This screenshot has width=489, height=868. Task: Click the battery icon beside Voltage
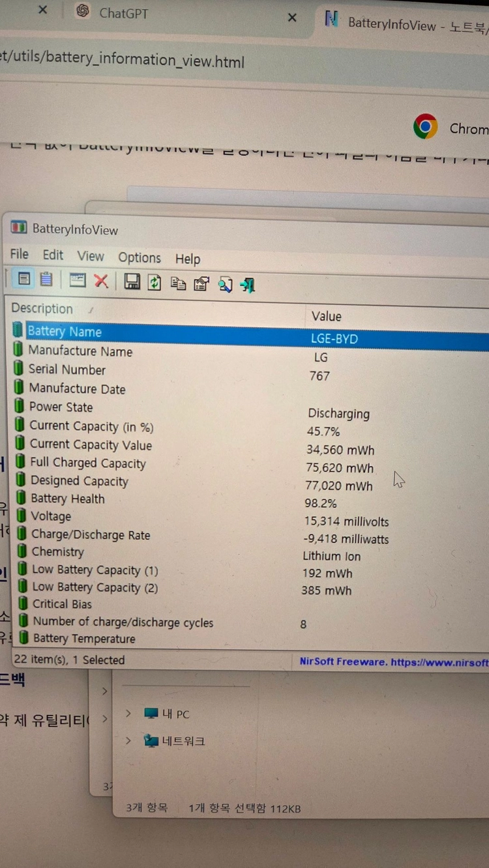coord(22,515)
